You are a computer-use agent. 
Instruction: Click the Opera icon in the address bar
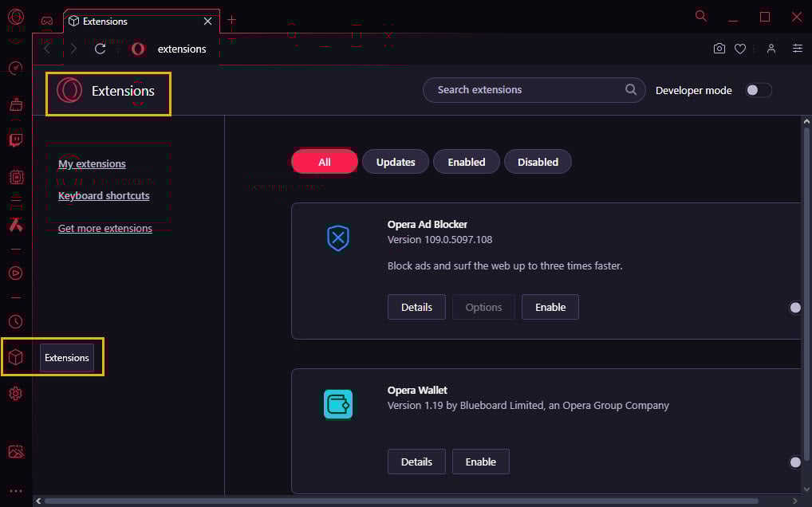[x=138, y=49]
